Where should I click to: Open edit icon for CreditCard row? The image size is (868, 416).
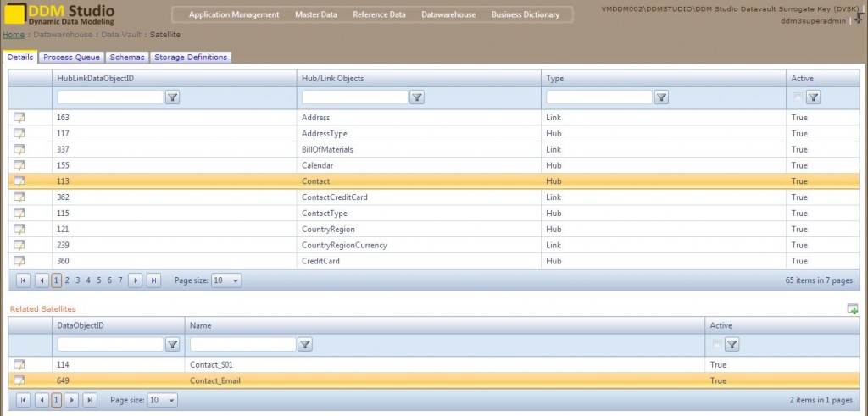[x=19, y=261]
